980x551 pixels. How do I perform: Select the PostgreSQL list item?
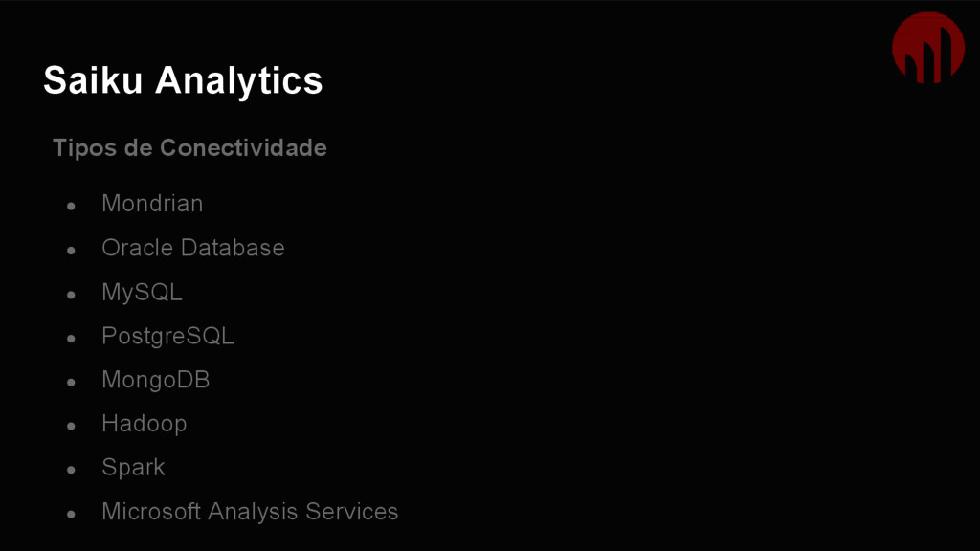[167, 336]
